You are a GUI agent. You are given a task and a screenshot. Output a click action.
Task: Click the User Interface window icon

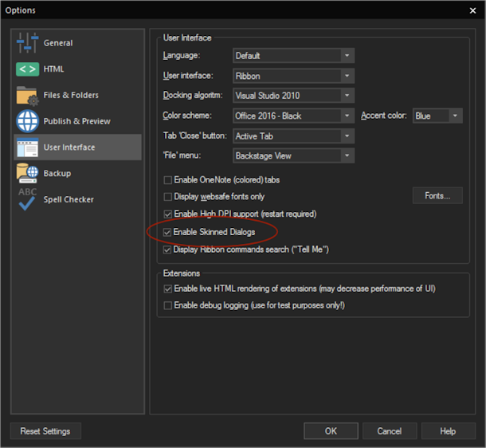pyautogui.click(x=27, y=147)
